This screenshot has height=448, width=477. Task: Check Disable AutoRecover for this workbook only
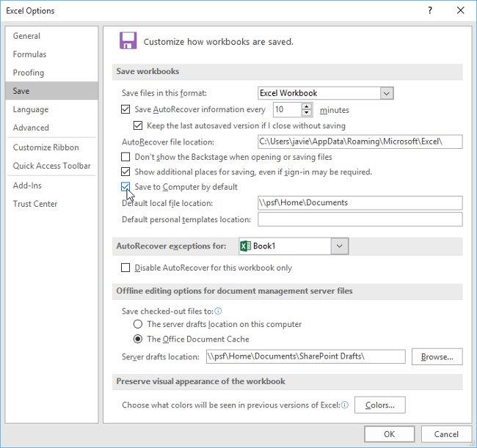125,268
